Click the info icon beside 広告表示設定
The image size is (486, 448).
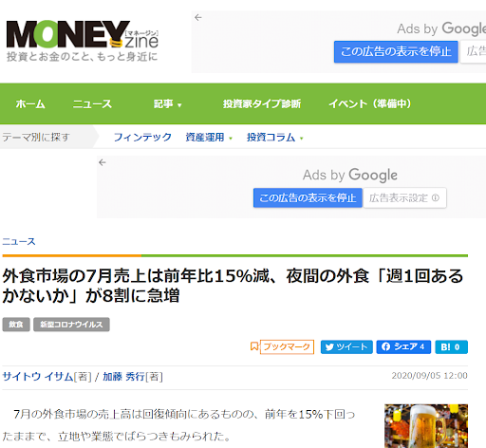[x=436, y=197]
